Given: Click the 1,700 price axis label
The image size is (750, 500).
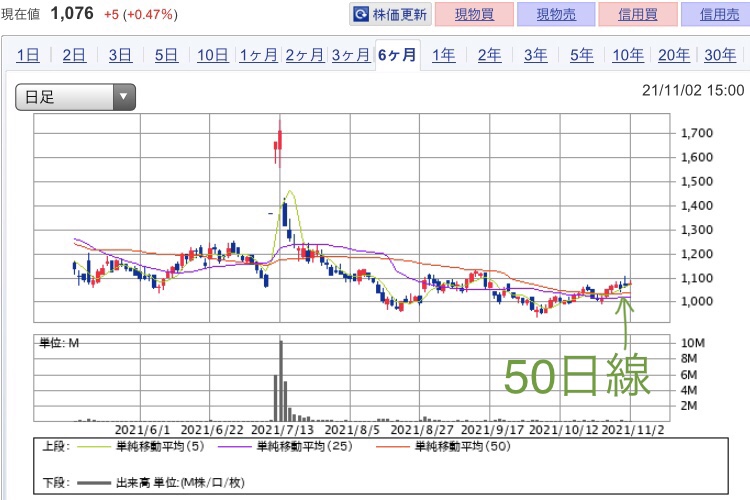Looking at the screenshot, I should click(697, 133).
